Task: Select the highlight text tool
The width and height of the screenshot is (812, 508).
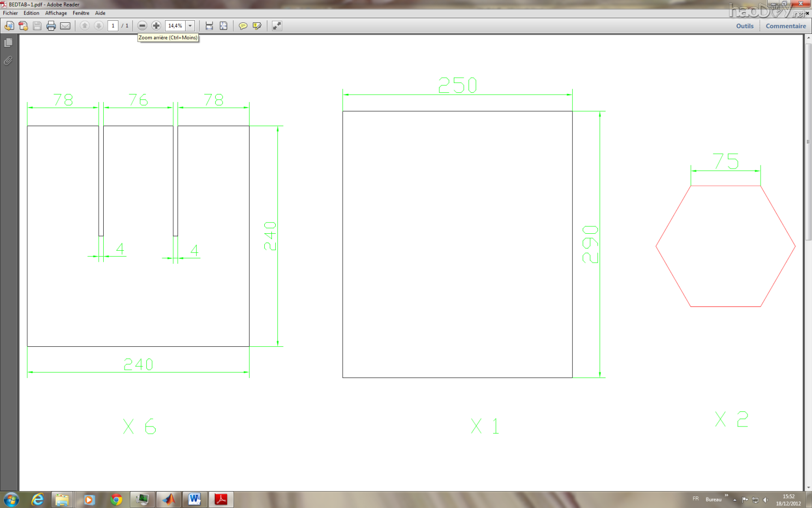Action: pyautogui.click(x=257, y=26)
